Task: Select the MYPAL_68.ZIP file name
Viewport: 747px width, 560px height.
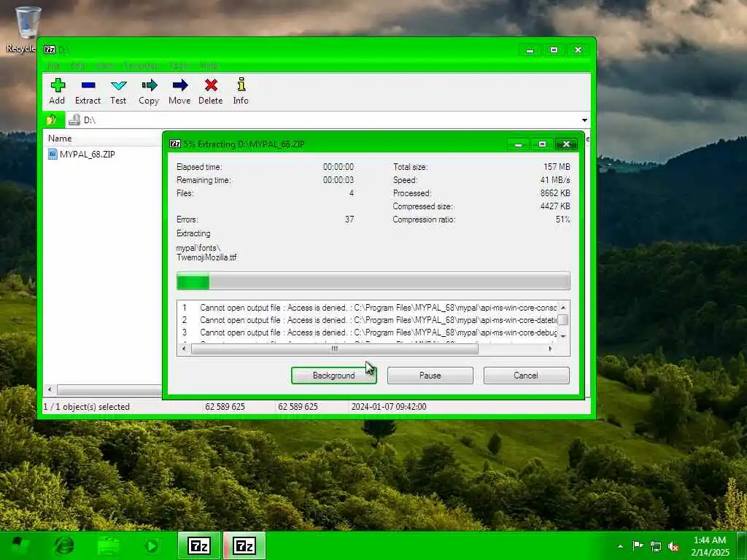Action: pos(88,155)
